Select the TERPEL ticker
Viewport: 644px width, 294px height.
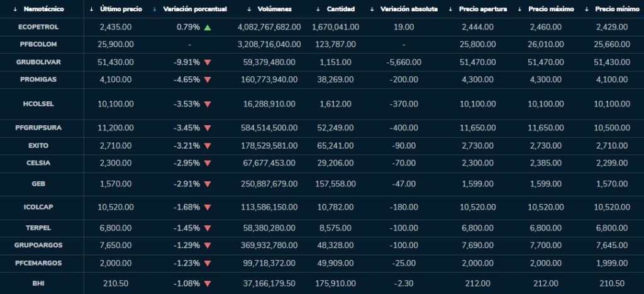(38, 228)
